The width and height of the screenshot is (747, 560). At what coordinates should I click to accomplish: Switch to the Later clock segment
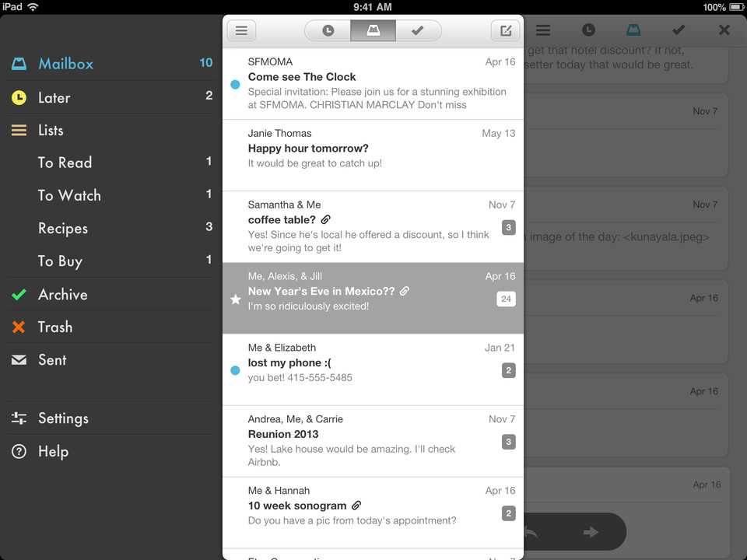[328, 31]
